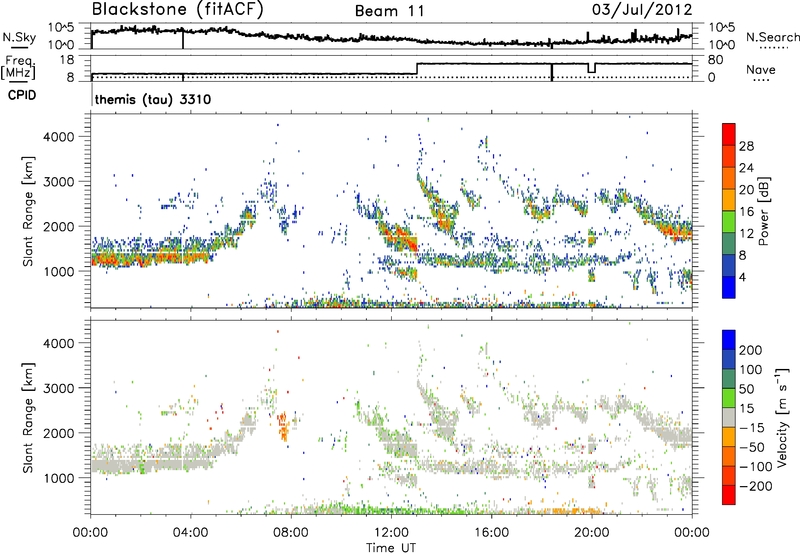Click the Velocity colorbar label '-200'

tap(756, 486)
